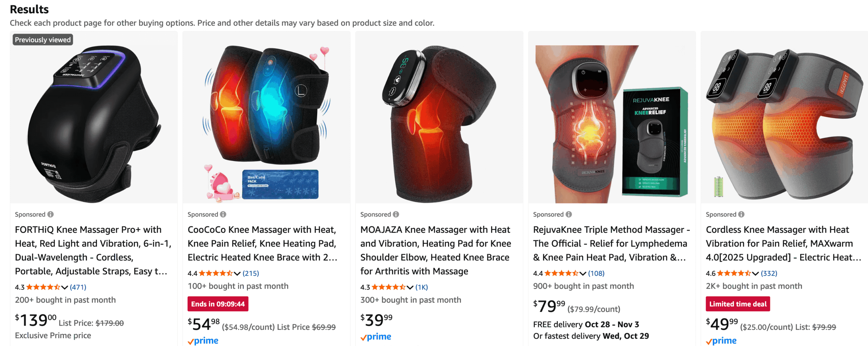Expand the rating chevron for MOAJAZA Knee Massager
Screen dimensions: 868x346
[410, 288]
